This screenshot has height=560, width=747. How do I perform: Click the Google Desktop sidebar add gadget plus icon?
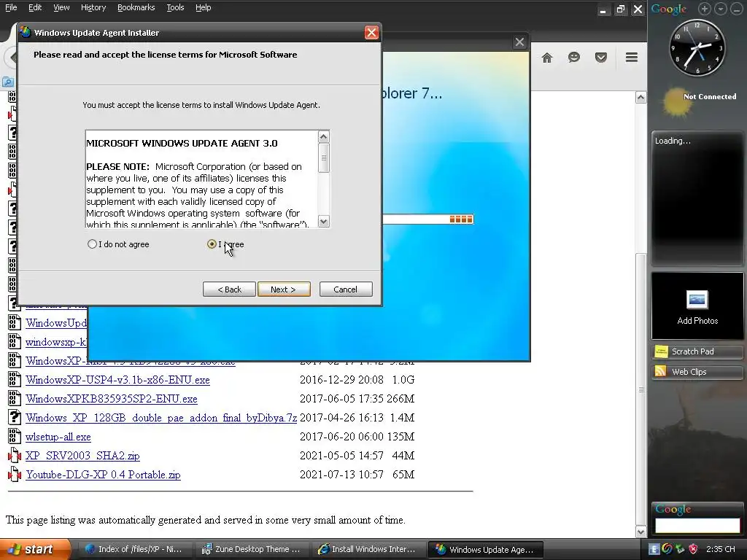pyautogui.click(x=705, y=9)
